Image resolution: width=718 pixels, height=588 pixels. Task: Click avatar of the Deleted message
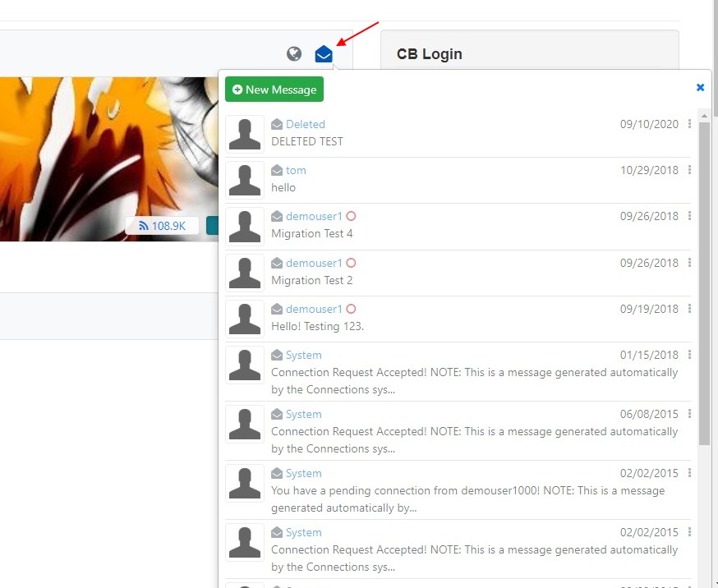[x=245, y=134]
